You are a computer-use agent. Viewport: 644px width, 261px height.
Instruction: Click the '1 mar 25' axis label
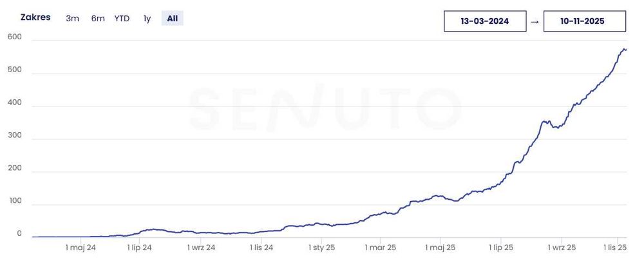click(381, 247)
